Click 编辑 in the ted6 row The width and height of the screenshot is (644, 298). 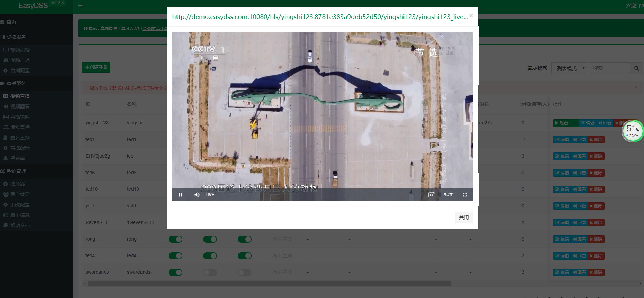coord(562,173)
